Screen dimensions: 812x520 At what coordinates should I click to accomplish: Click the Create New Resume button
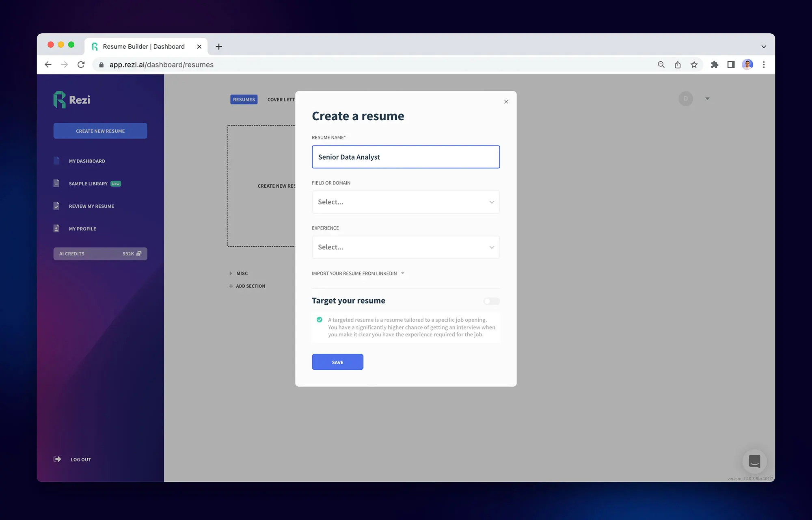[x=100, y=130]
